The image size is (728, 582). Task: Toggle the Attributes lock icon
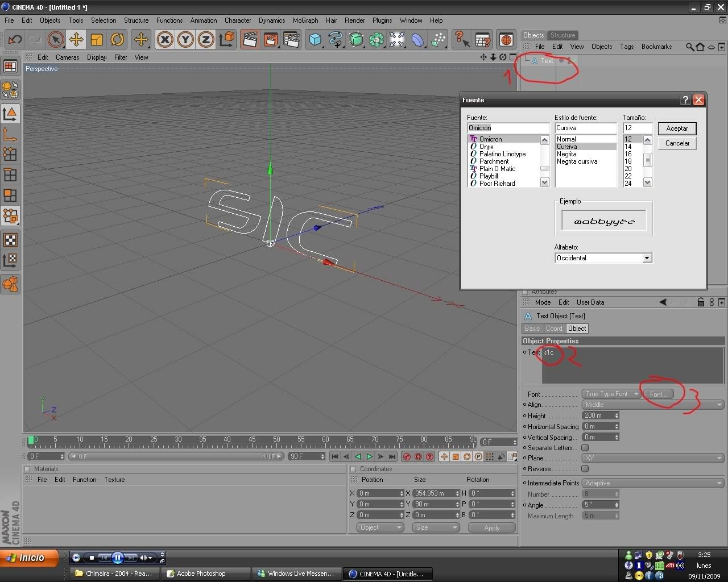tap(701, 302)
